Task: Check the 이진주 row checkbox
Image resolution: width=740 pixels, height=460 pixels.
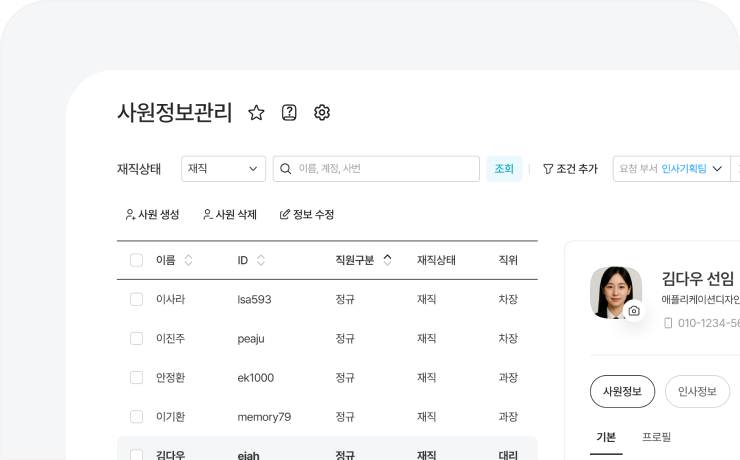Action: [136, 338]
